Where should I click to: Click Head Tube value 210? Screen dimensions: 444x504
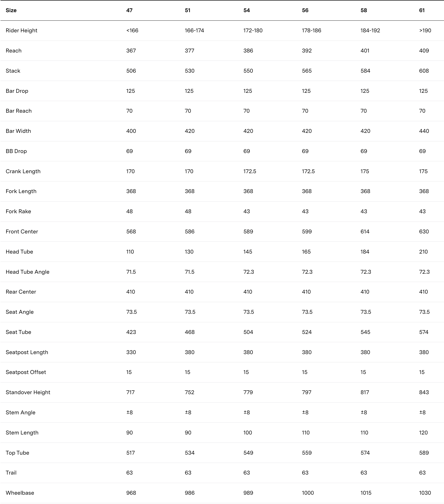click(x=423, y=252)
